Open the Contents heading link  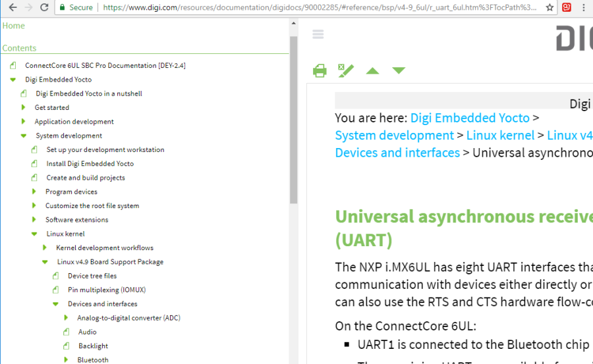tap(19, 48)
